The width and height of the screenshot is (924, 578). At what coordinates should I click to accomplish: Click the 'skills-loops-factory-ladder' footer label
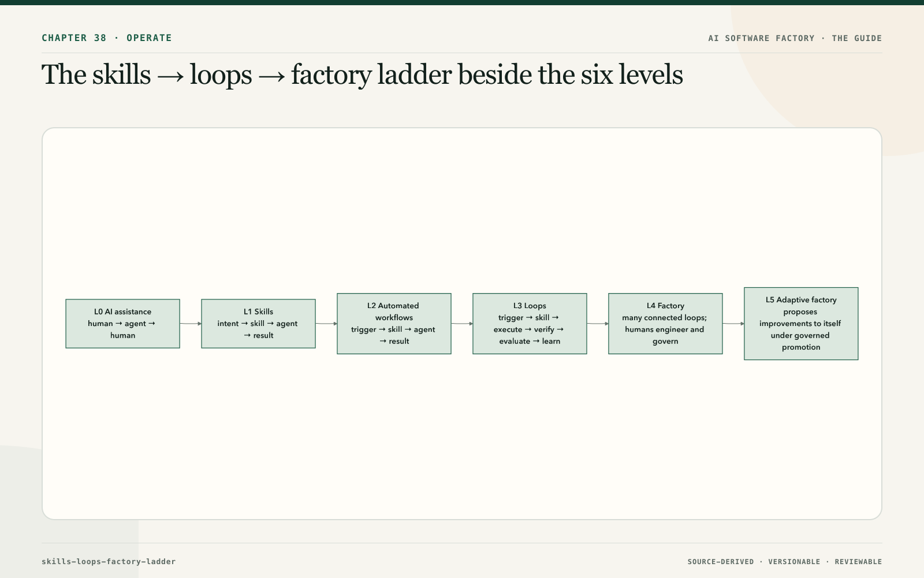click(109, 561)
